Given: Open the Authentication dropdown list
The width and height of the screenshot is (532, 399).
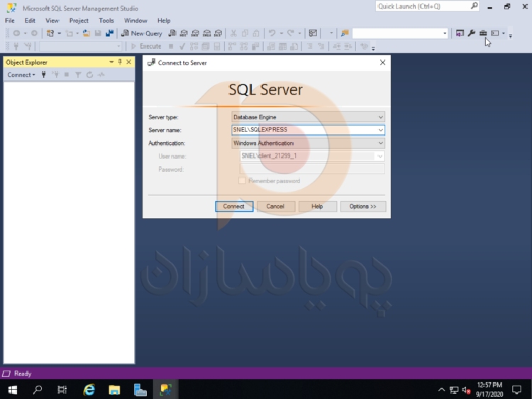Looking at the screenshot, I should [380, 143].
